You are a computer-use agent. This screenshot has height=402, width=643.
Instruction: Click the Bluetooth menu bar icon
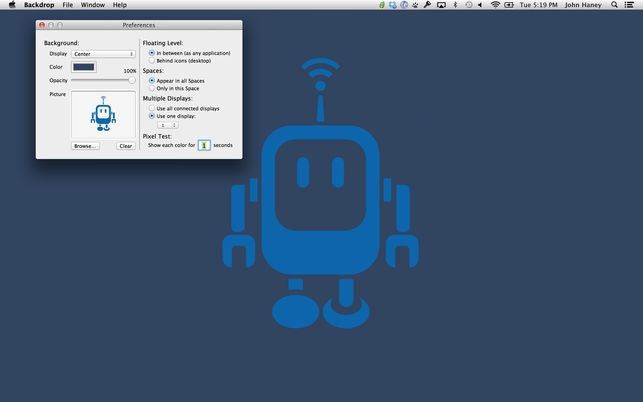point(454,5)
